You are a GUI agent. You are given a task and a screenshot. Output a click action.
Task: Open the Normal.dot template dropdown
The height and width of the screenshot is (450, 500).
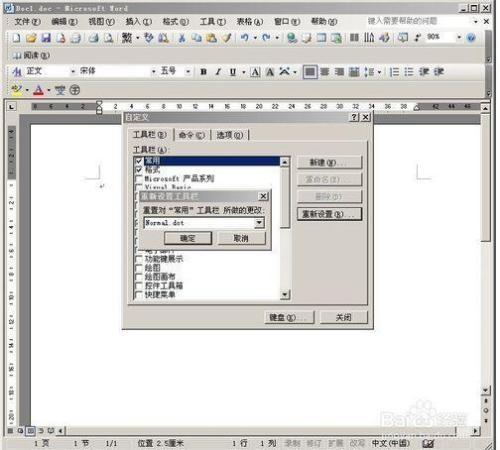tap(259, 223)
